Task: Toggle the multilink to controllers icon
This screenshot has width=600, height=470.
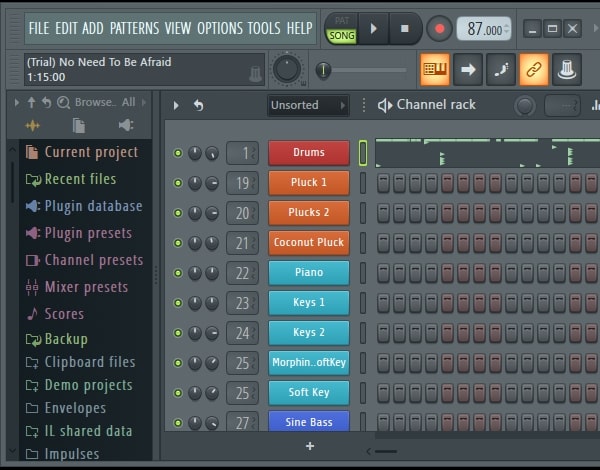Action: pyautogui.click(x=534, y=69)
